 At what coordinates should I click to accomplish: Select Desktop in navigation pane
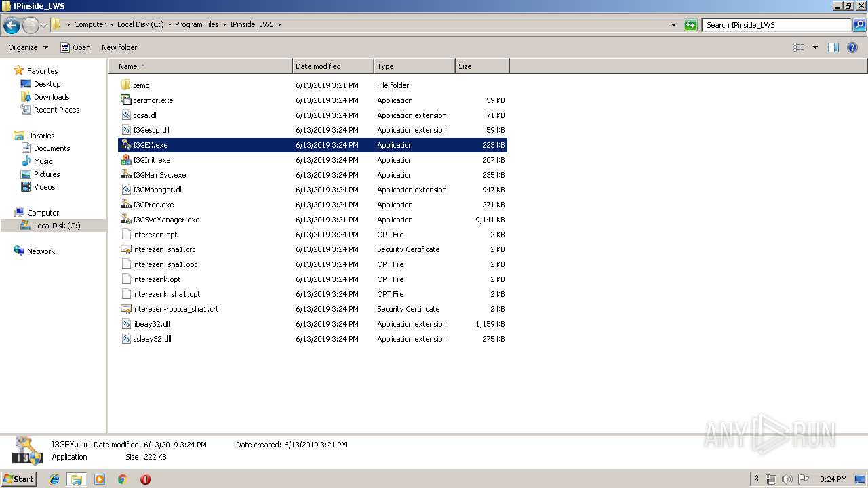coord(47,84)
